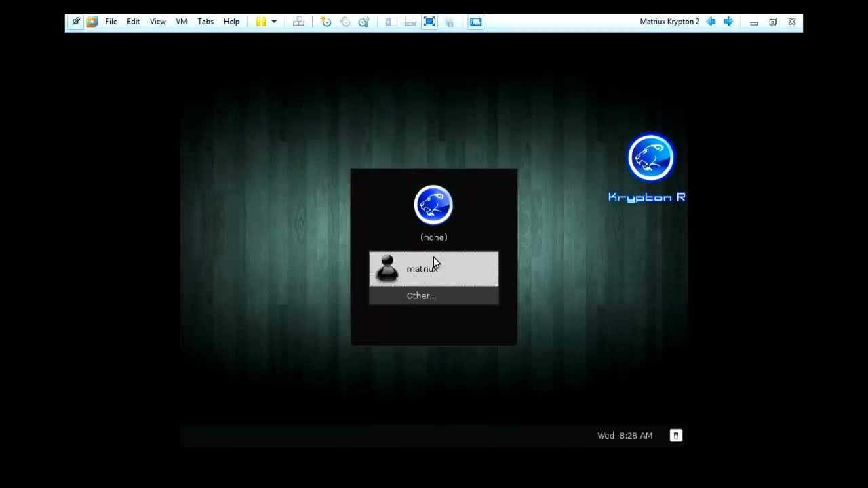The width and height of the screenshot is (868, 488).
Task: Click the Wed 8:28 AM clock
Action: 625,436
